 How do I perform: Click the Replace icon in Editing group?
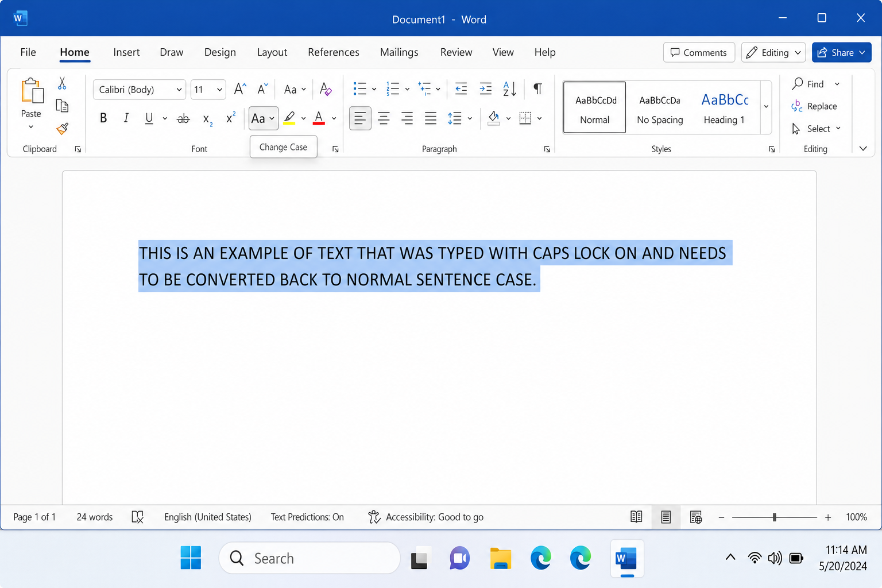coord(797,106)
